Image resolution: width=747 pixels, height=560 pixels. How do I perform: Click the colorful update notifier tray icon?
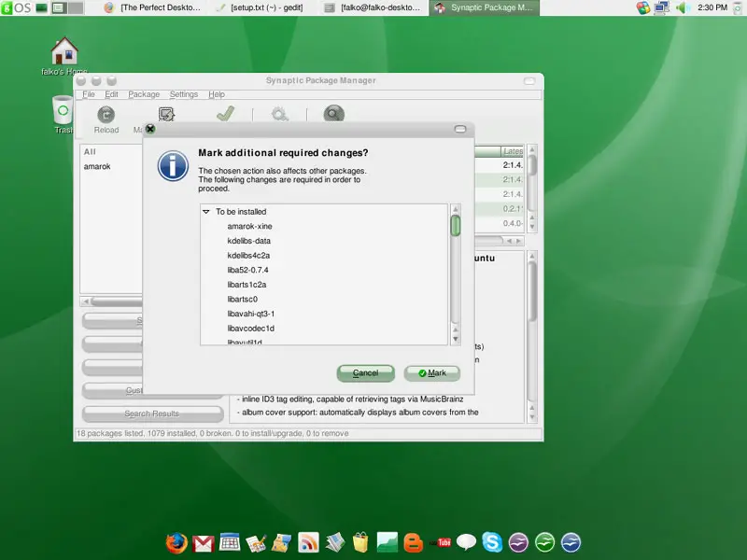(x=643, y=7)
